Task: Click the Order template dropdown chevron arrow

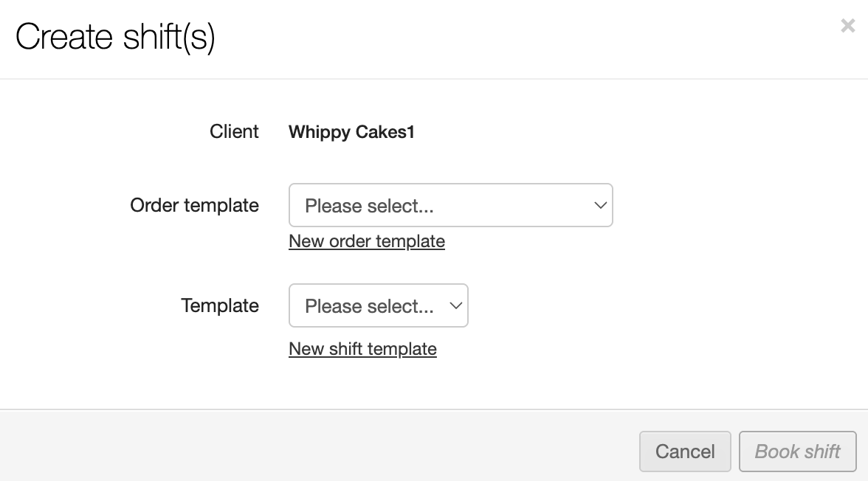Action: pos(600,205)
